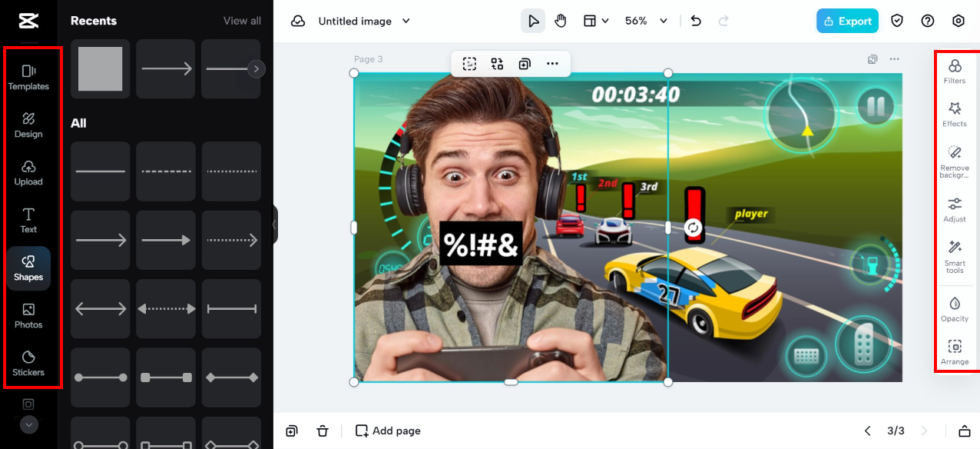Select Remove background tool

(955, 162)
